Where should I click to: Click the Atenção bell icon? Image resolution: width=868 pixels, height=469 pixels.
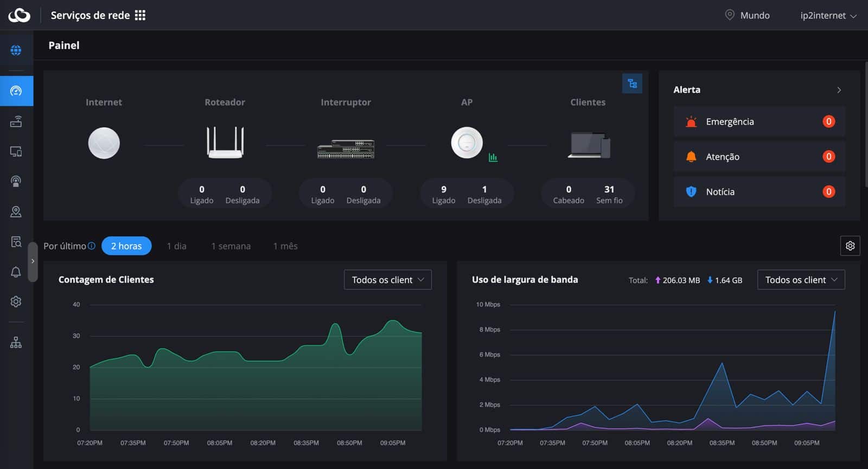tap(691, 157)
